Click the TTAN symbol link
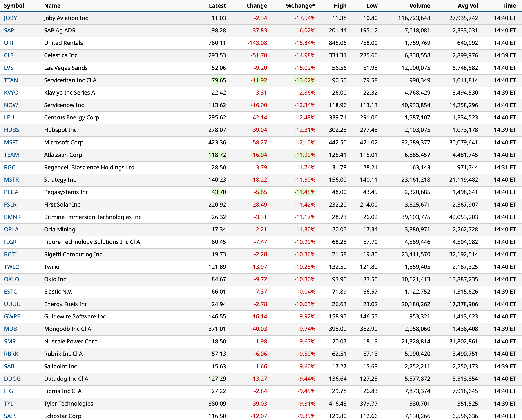This screenshot has height=420, width=522. pyautogui.click(x=11, y=80)
